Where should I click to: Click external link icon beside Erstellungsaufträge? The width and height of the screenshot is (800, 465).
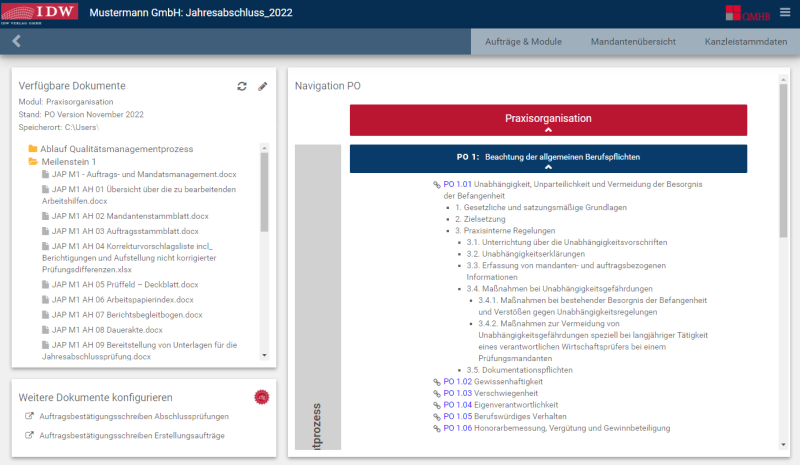coord(30,435)
